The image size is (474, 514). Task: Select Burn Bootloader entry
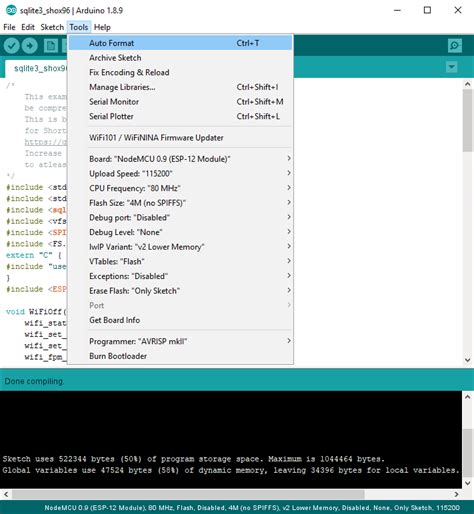pyautogui.click(x=180, y=356)
